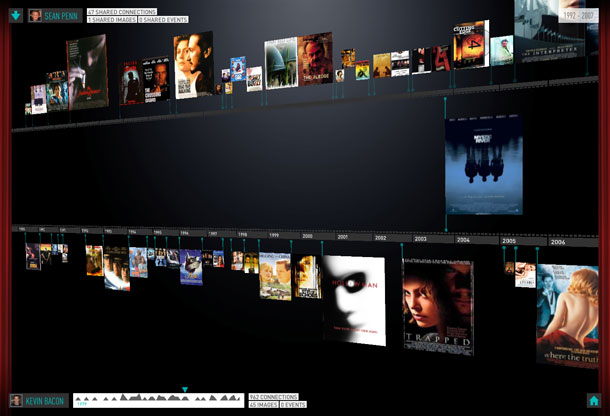
Task: Open the 'Where the Truth Lies' poster
Action: pos(567,316)
